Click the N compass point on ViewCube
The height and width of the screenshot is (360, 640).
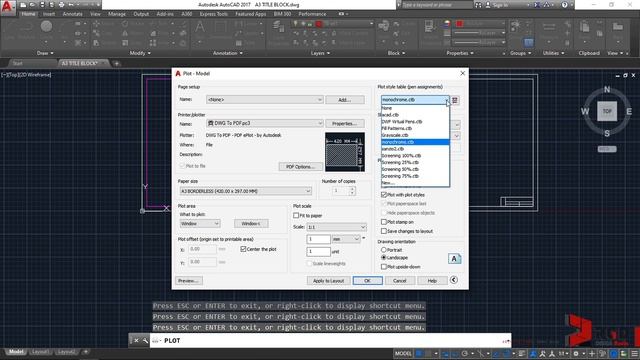(x=607, y=89)
